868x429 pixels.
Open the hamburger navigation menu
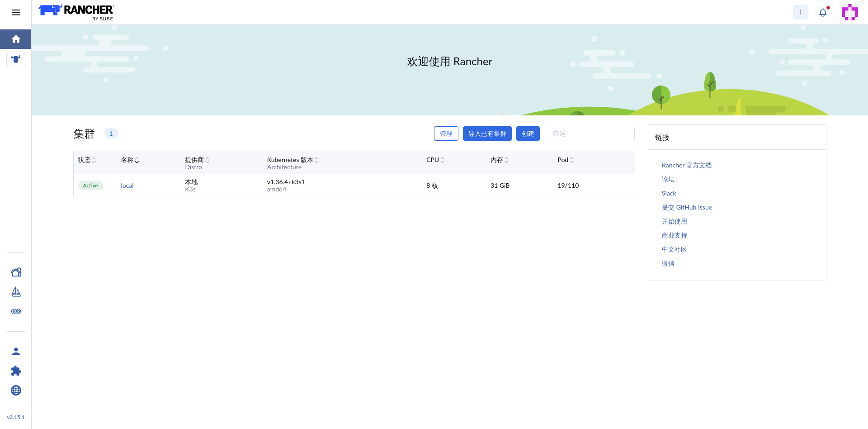[x=16, y=12]
